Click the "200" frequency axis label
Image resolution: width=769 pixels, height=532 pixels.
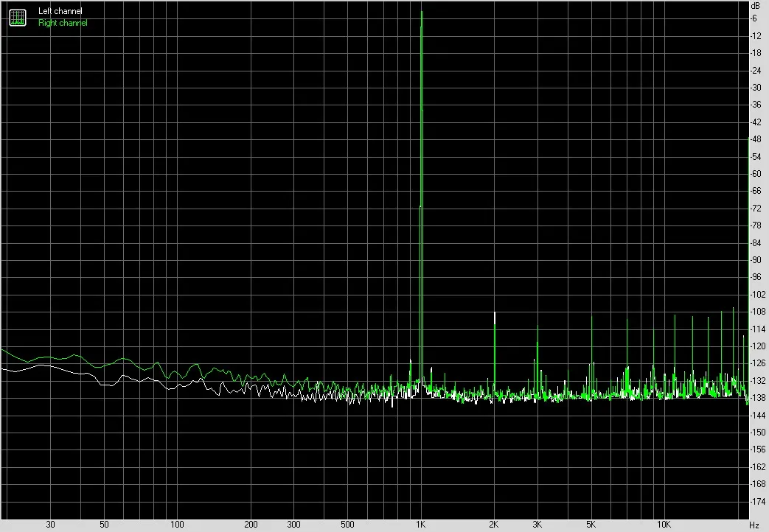251,524
